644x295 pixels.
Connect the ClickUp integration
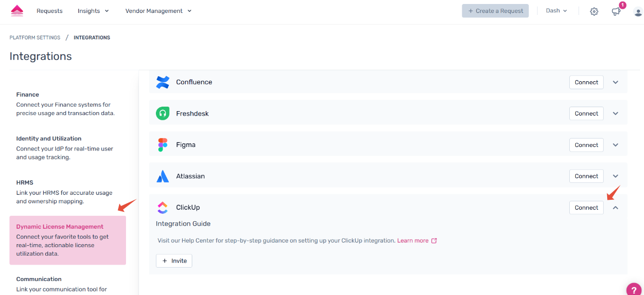pos(586,208)
